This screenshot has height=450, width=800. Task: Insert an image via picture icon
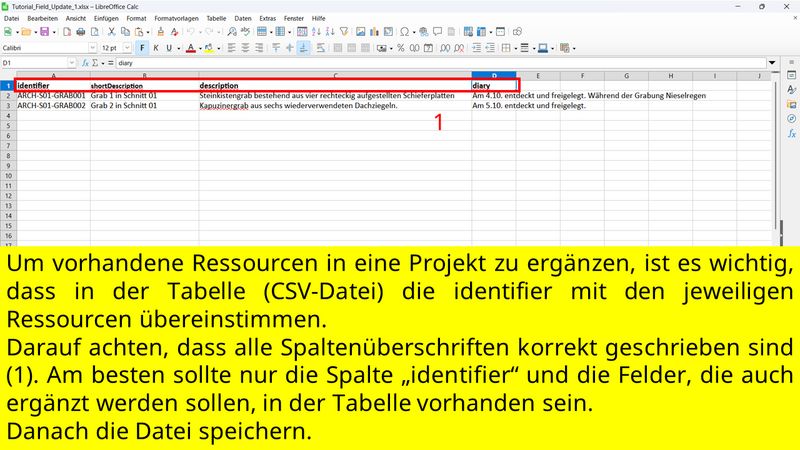tap(361, 32)
